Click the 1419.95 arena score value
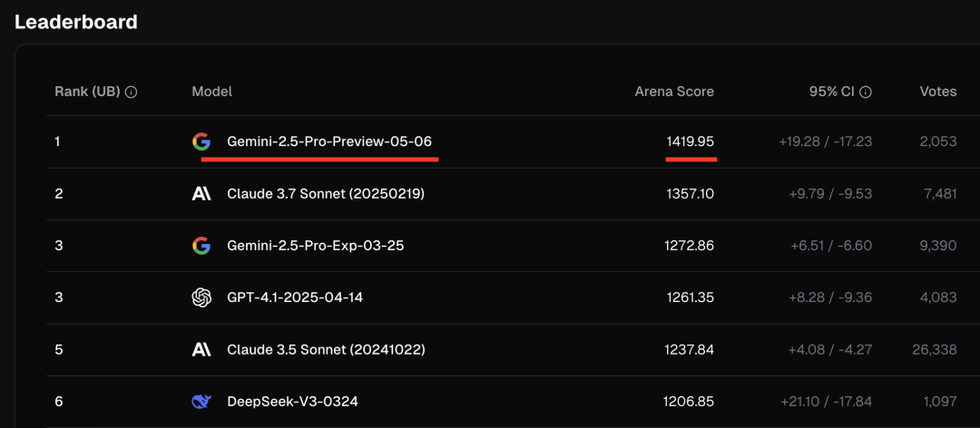The image size is (980, 428). click(x=690, y=141)
